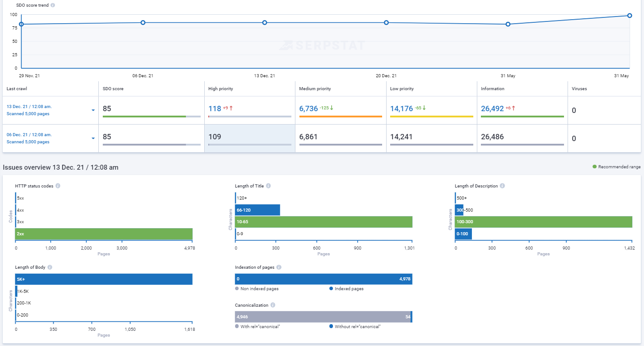Click the Length of Description info icon
Image resolution: width=644 pixels, height=346 pixels.
coord(502,185)
